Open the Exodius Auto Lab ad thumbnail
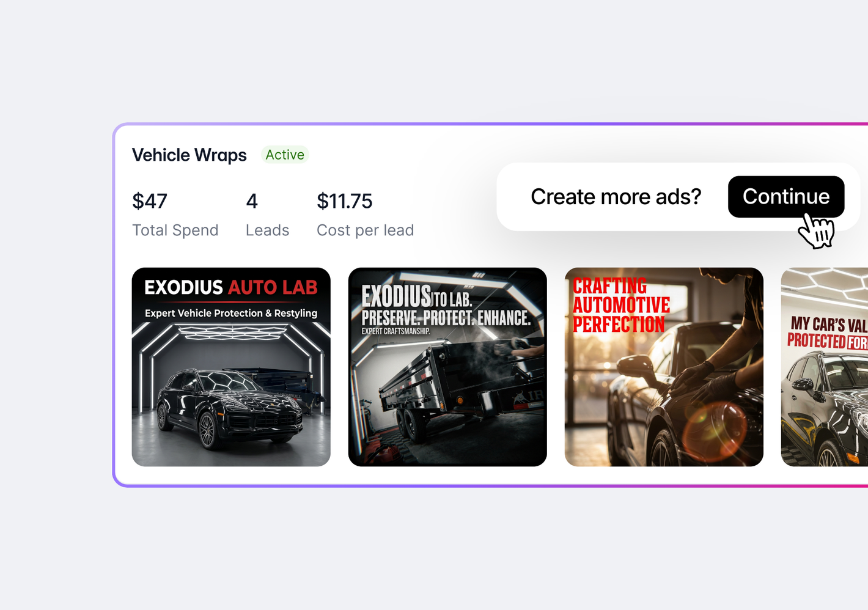Viewport: 868px width, 610px height. 231,367
